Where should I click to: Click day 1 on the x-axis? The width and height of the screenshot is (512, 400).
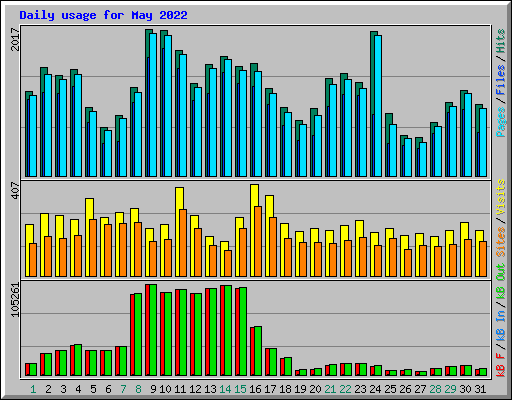[x=33, y=389]
